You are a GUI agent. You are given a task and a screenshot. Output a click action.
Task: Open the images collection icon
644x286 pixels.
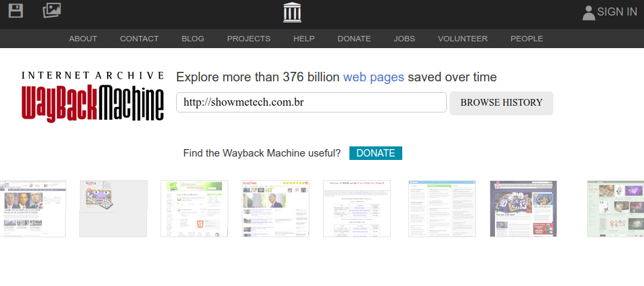(x=51, y=11)
